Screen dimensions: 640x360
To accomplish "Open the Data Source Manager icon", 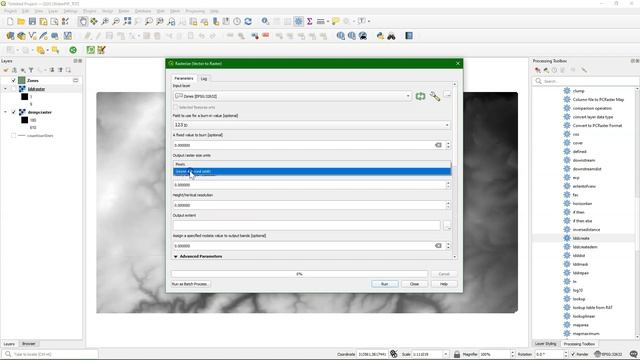I will (x=10, y=36).
